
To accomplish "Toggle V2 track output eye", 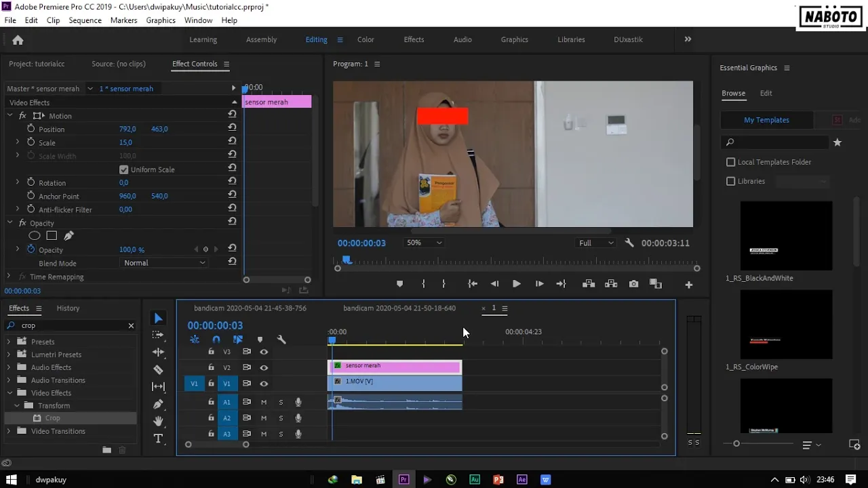I will pos(264,367).
